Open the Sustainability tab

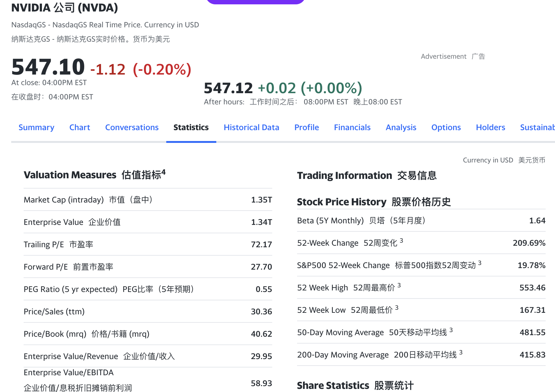[538, 127]
